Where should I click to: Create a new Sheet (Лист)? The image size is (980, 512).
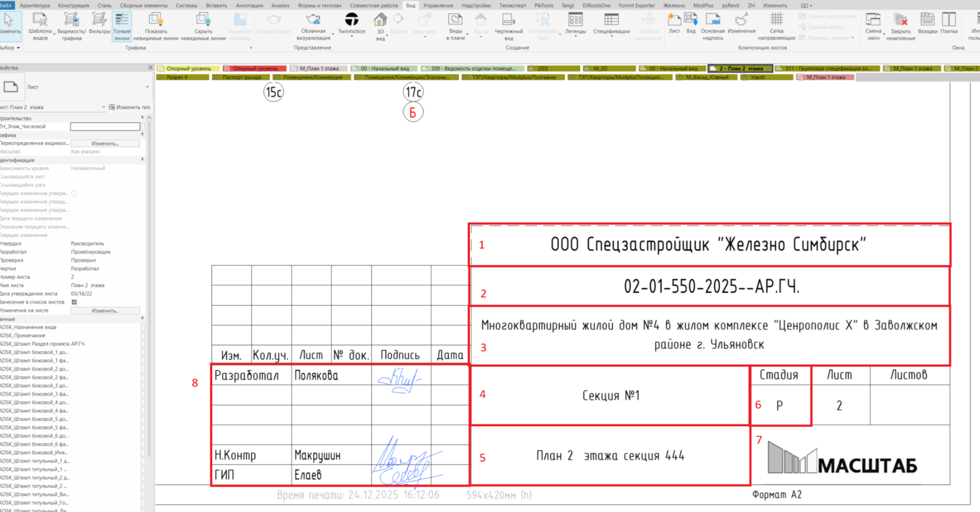coord(674,23)
